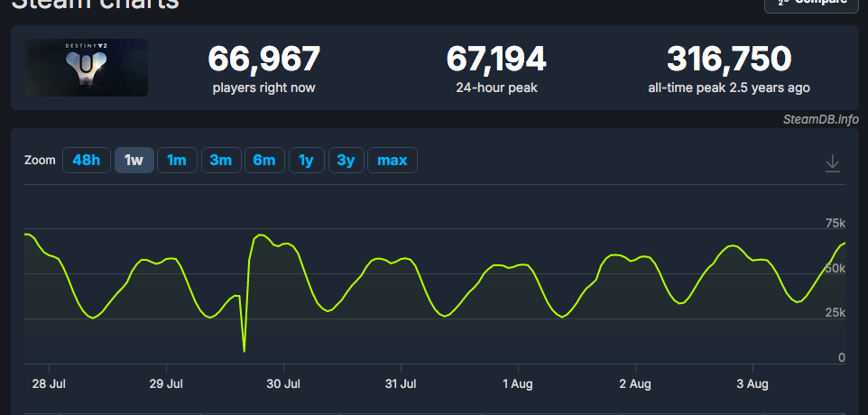
Task: Set chart zoom to 1y
Action: pos(306,161)
